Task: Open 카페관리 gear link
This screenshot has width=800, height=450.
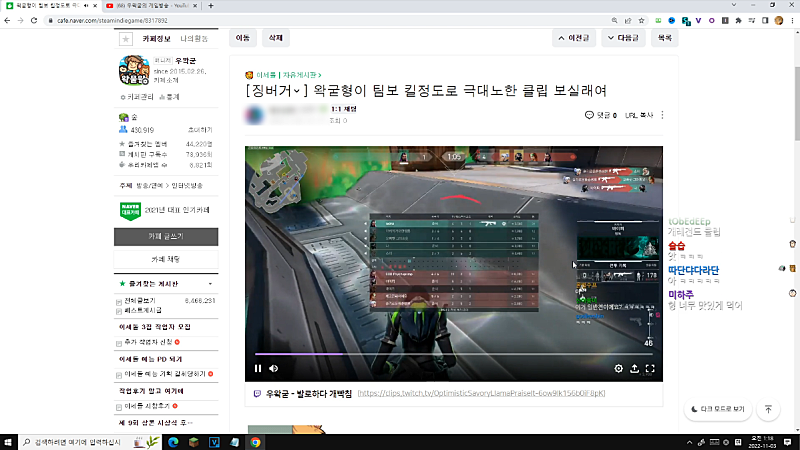Action: pyautogui.click(x=137, y=97)
